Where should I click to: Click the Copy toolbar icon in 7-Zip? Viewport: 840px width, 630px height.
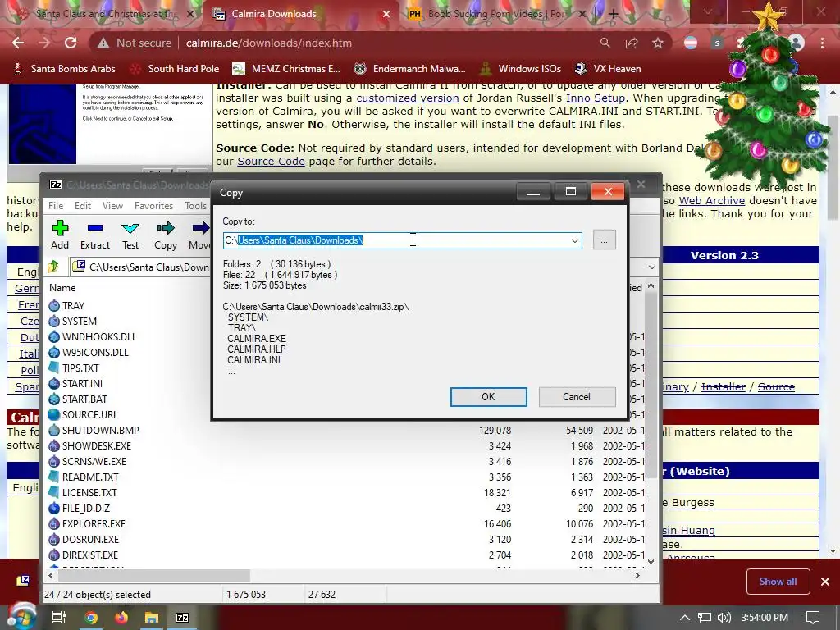pos(166,228)
